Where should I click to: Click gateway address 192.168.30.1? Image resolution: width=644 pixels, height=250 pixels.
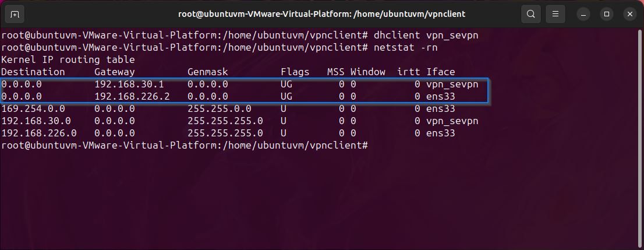point(129,84)
